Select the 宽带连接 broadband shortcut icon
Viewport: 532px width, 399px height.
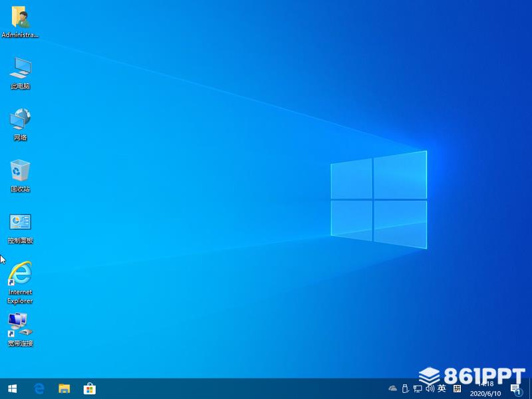coord(20,330)
